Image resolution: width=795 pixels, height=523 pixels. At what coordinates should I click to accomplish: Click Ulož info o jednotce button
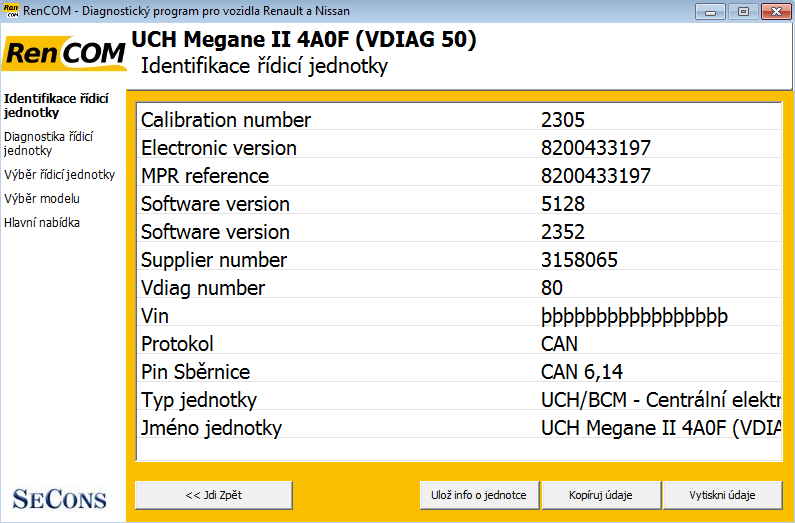(x=480, y=495)
